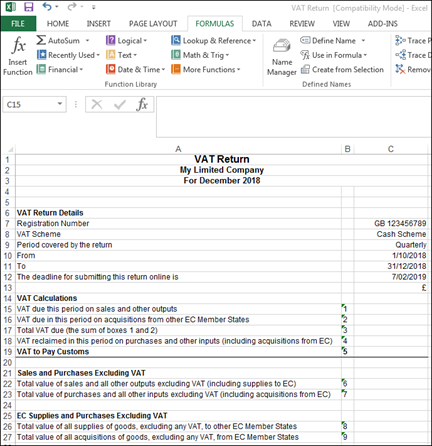Click the formula bar fx insert function icon
The width and height of the screenshot is (432, 446).
pyautogui.click(x=142, y=104)
